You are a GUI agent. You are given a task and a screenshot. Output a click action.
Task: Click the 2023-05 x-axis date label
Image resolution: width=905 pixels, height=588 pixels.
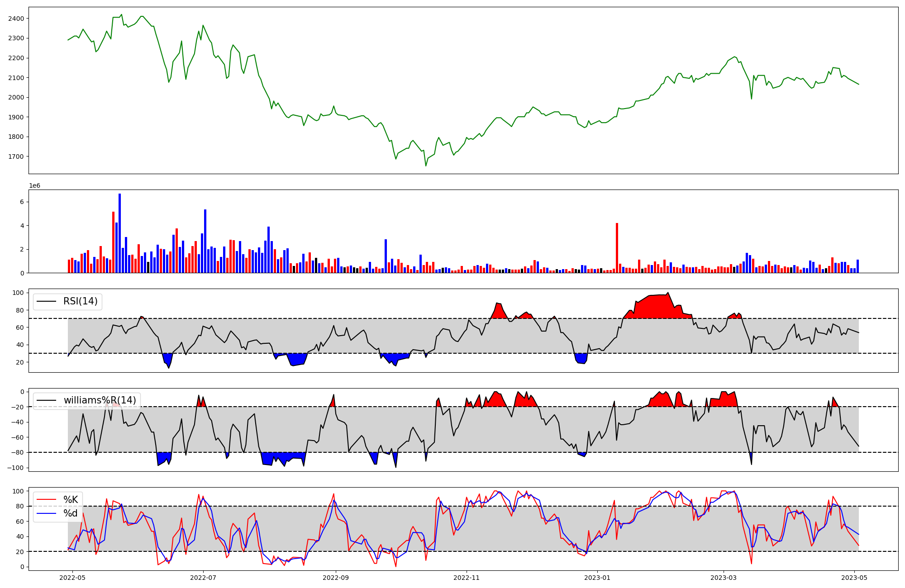[854, 578]
